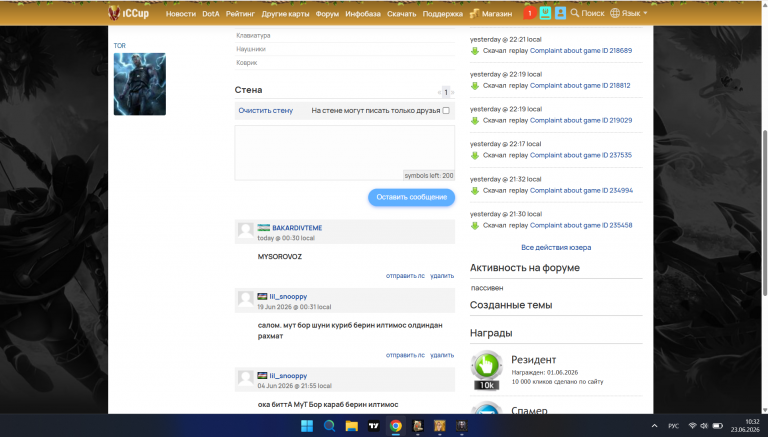Click отправить лс under MYSOROVOZ message

coord(405,276)
